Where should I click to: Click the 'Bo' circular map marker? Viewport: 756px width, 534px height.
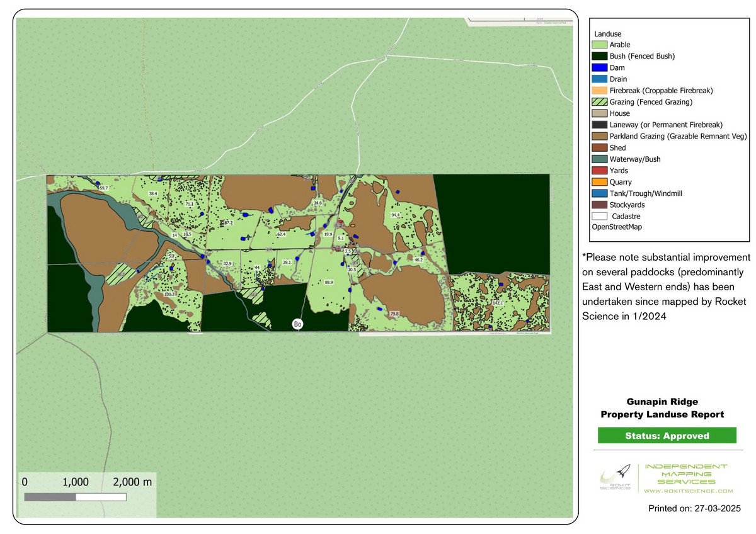(x=297, y=324)
